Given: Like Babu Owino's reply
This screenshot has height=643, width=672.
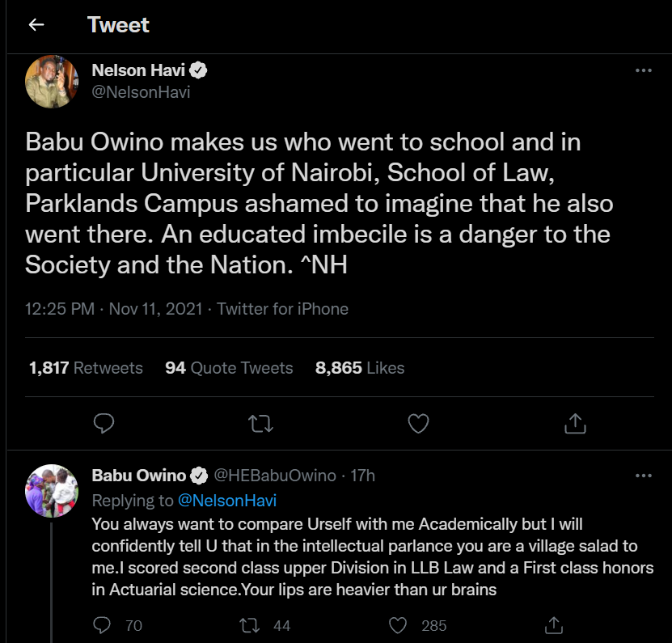Looking at the screenshot, I should pyautogui.click(x=397, y=625).
